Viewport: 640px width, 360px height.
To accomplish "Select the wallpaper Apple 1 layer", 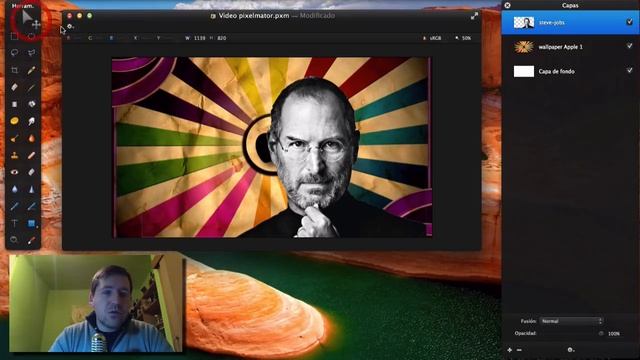I will click(x=571, y=47).
